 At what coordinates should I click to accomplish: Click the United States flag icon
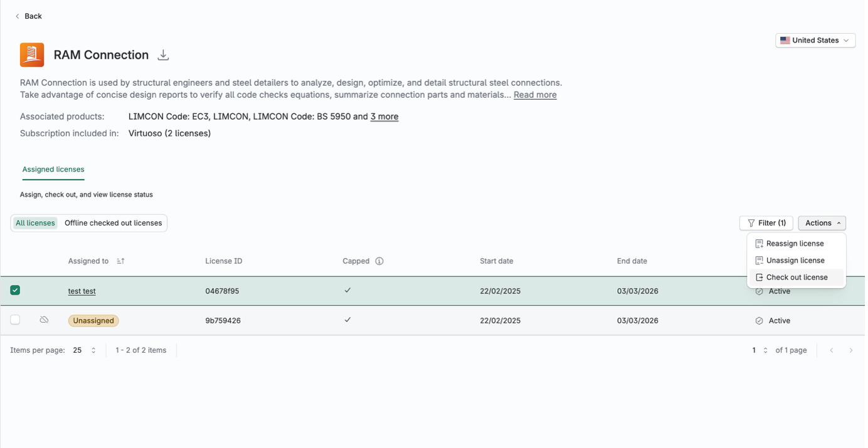785,40
